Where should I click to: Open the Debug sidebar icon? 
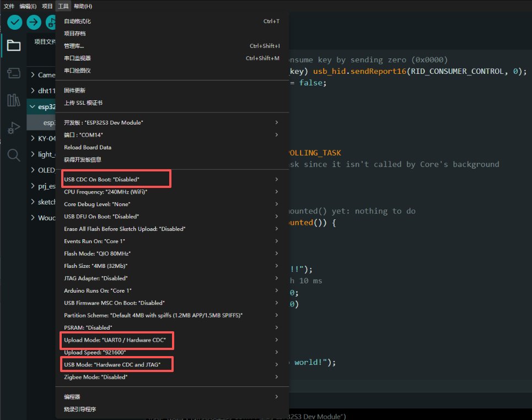pyautogui.click(x=14, y=128)
